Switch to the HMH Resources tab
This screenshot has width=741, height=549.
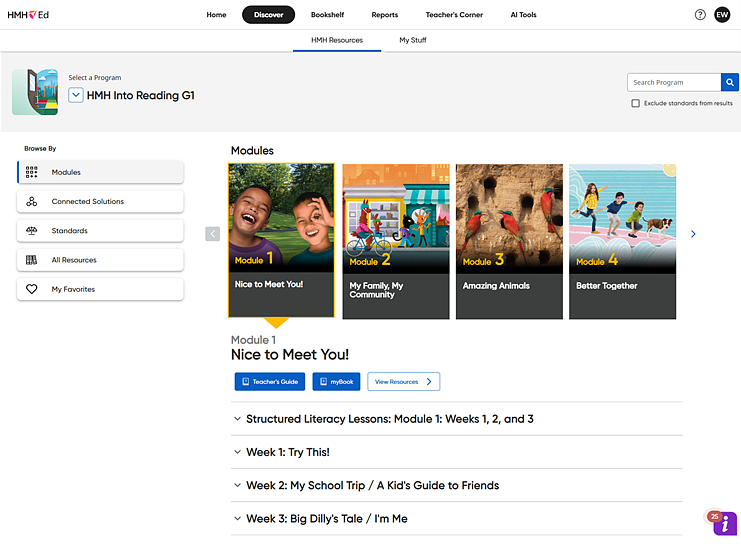coord(337,40)
